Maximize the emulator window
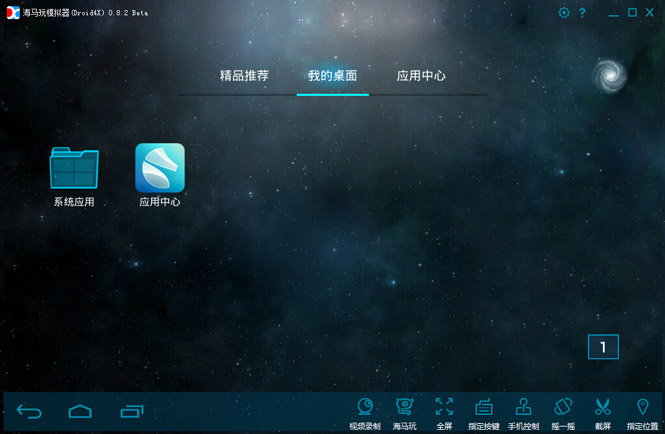Screen dimensions: 665x434 click(x=632, y=13)
